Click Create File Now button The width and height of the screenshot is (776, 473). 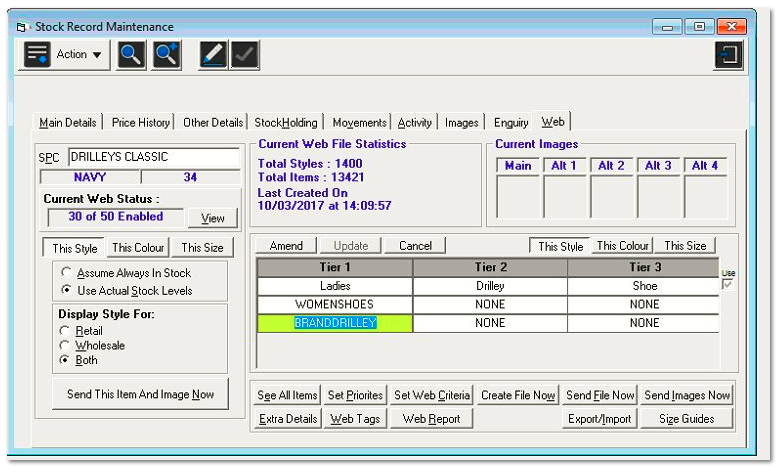coord(518,395)
